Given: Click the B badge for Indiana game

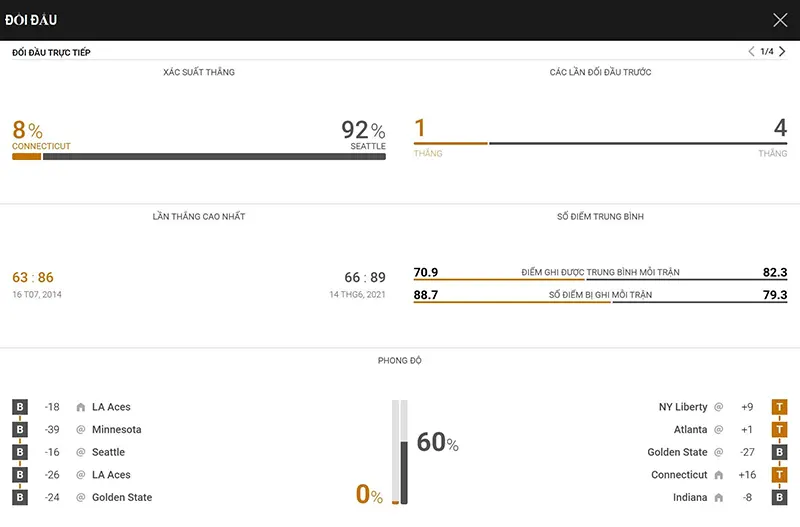Looking at the screenshot, I should click(780, 497).
